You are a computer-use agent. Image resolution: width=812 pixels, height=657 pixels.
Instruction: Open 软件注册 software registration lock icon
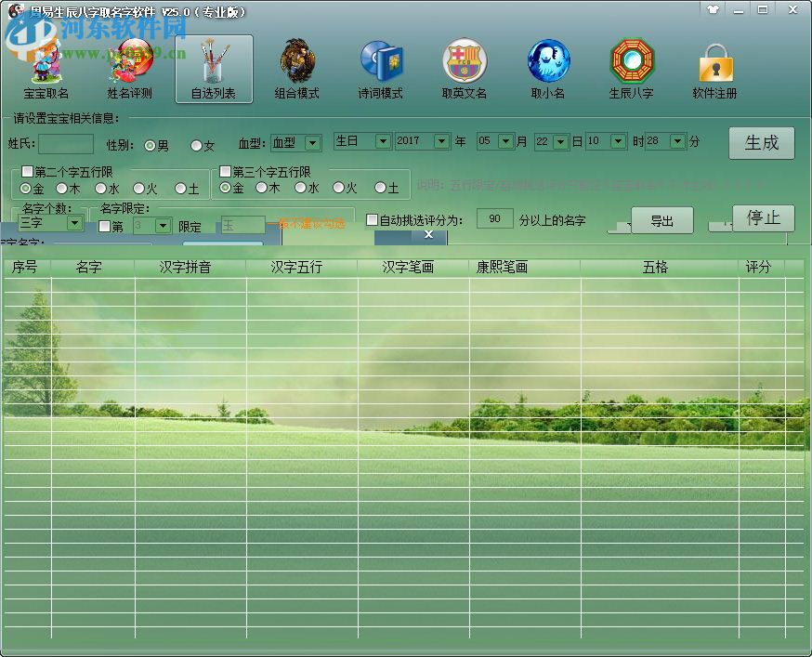[x=715, y=70]
